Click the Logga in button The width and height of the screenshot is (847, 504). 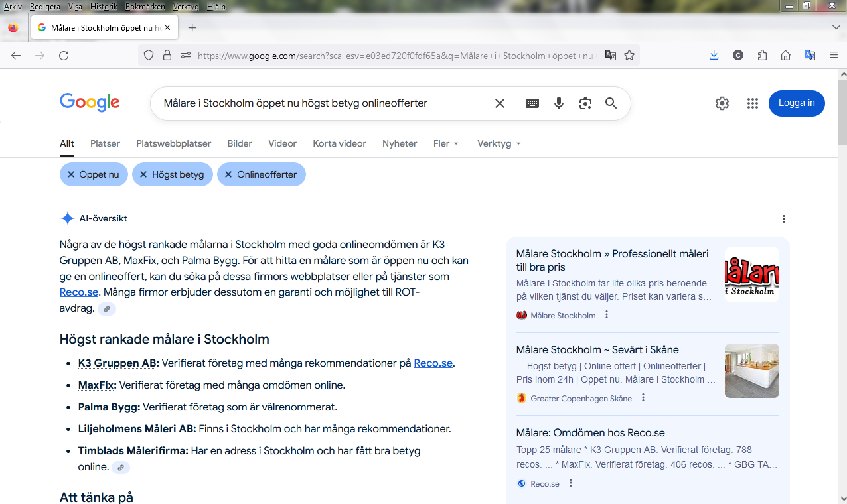(797, 103)
